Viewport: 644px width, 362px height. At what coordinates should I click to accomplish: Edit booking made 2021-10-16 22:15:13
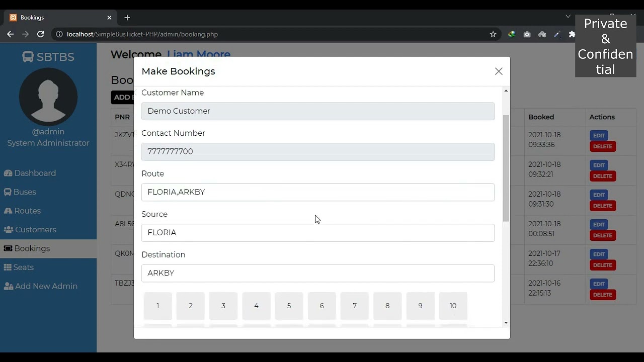click(x=599, y=284)
